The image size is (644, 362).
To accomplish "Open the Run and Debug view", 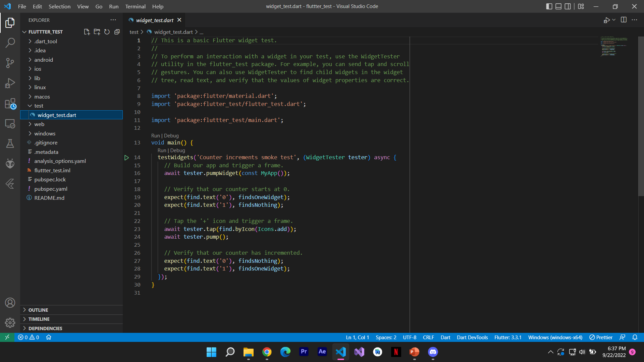I will coord(10,83).
